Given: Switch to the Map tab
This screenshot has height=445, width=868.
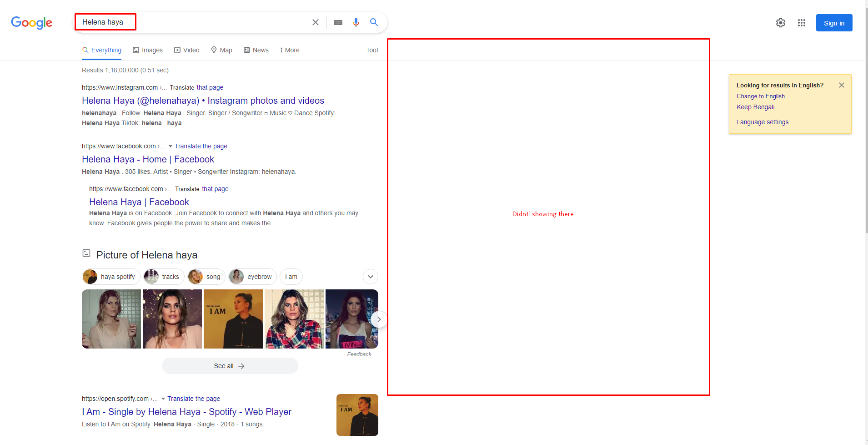Looking at the screenshot, I should tap(222, 50).
